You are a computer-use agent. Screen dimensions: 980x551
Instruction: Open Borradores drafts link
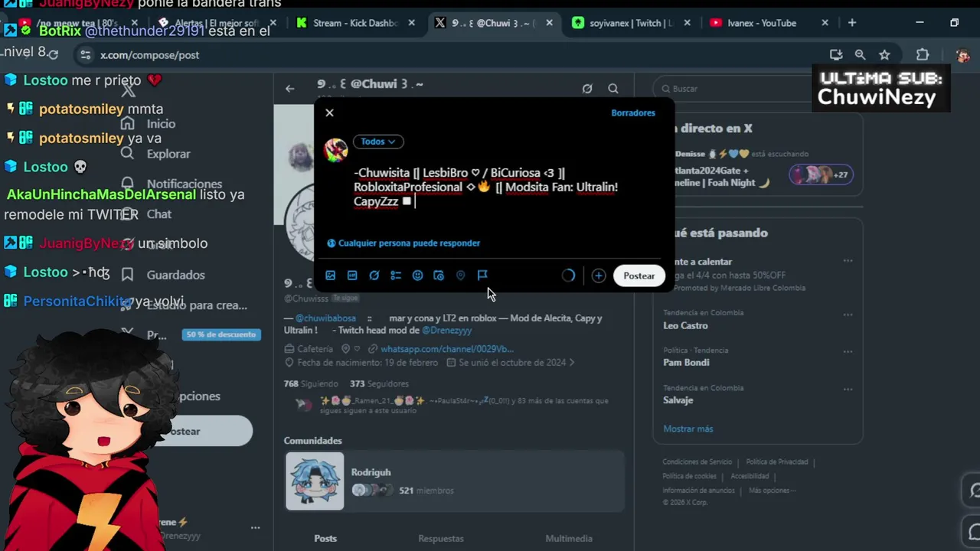click(632, 112)
